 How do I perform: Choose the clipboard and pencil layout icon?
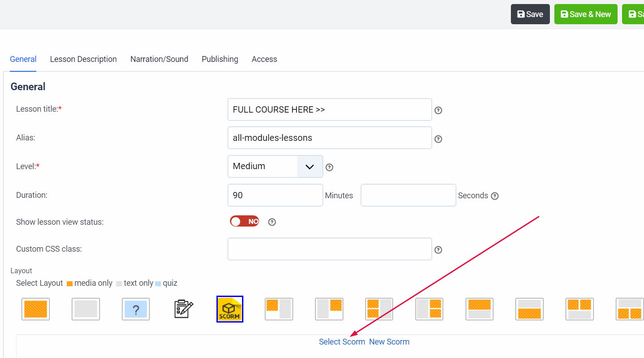tap(184, 309)
